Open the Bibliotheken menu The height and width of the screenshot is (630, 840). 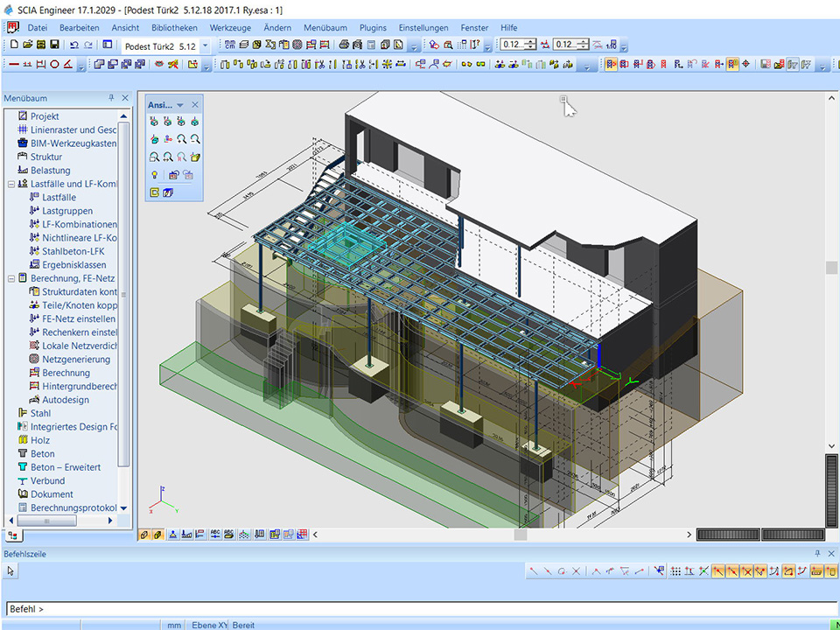(x=174, y=28)
